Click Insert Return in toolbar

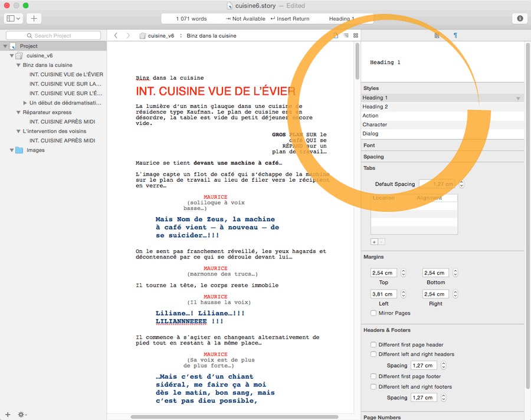[290, 19]
